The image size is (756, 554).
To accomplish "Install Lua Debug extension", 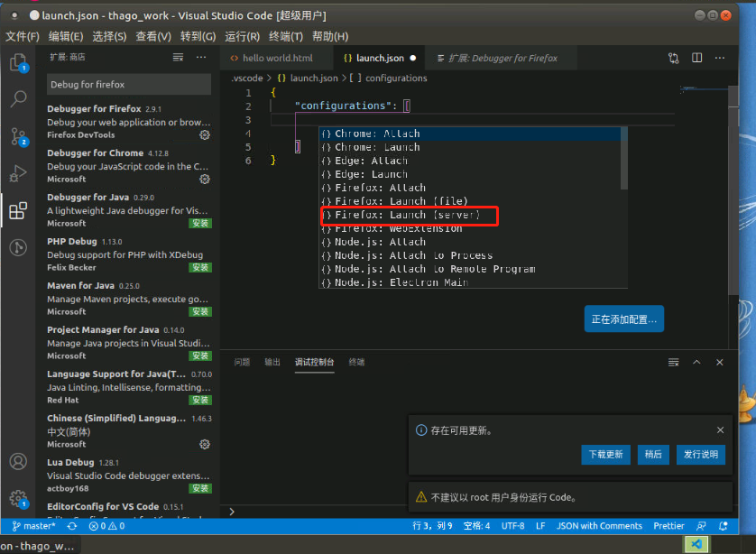I will (200, 489).
